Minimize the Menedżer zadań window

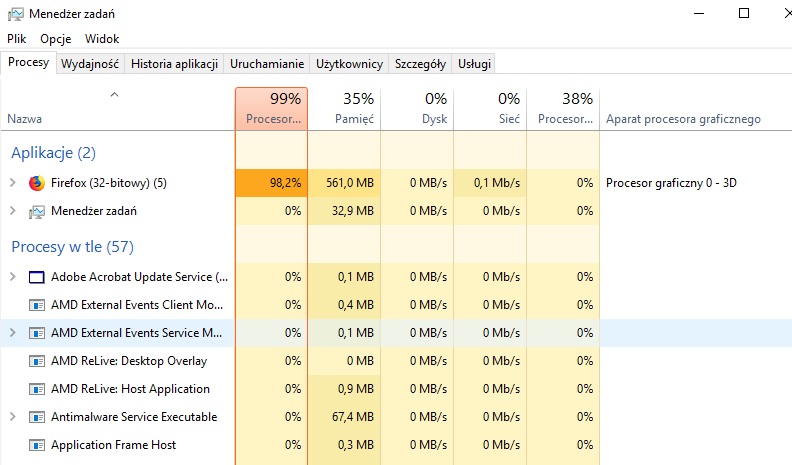(699, 14)
